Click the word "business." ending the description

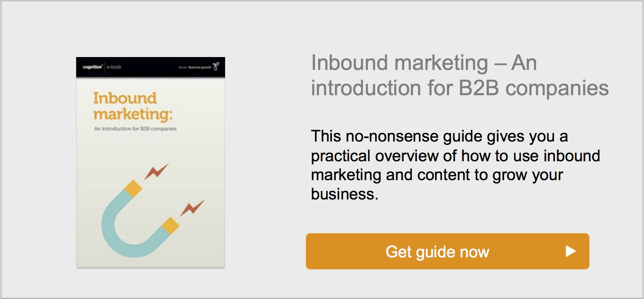pyautogui.click(x=344, y=194)
